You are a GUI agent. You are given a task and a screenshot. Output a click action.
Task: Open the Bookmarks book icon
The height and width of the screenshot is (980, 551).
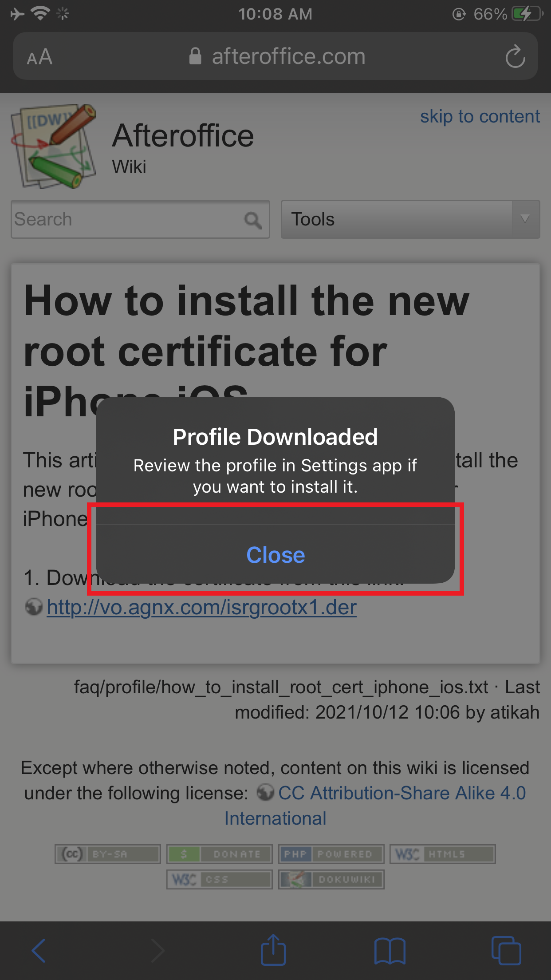pos(390,951)
